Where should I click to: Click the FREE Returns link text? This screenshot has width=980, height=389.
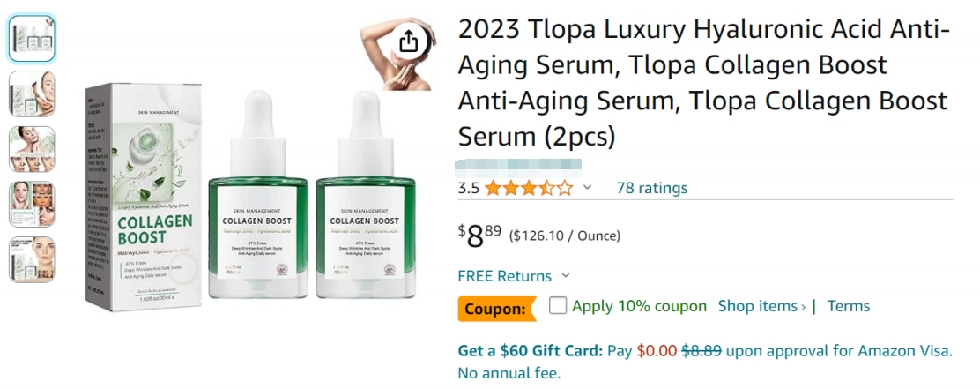coord(504,276)
